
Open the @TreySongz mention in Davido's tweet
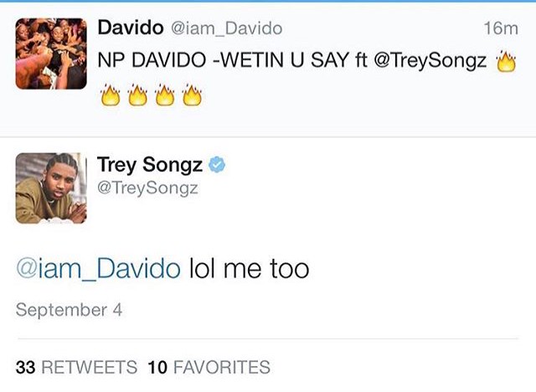coord(430,62)
